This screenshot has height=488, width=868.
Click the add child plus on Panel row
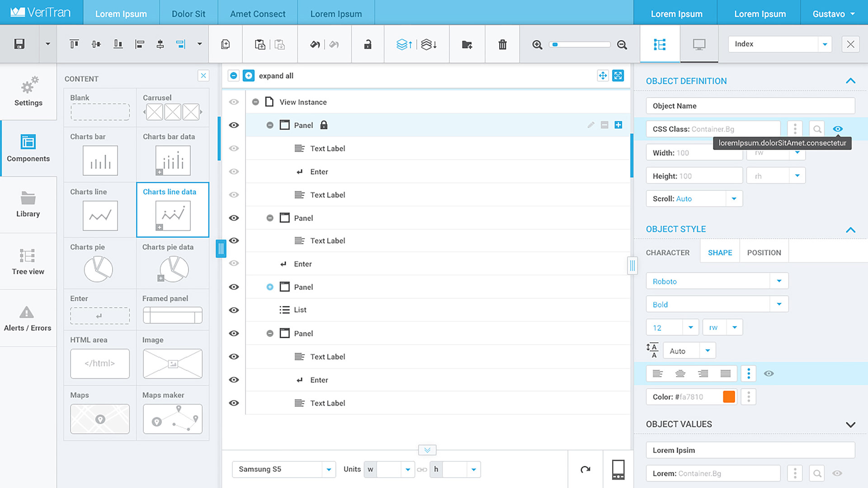[x=618, y=125]
